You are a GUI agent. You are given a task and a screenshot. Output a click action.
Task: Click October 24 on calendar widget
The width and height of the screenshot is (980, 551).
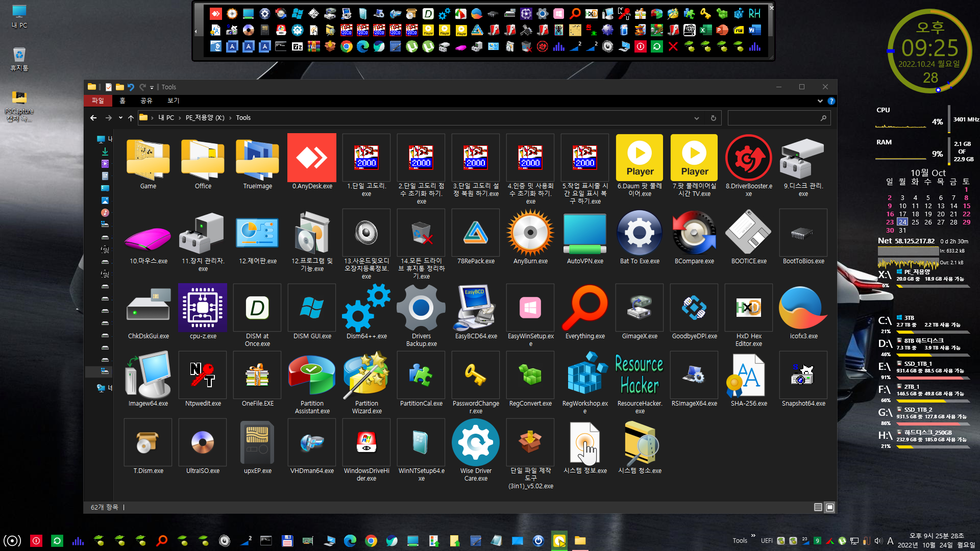tap(902, 222)
